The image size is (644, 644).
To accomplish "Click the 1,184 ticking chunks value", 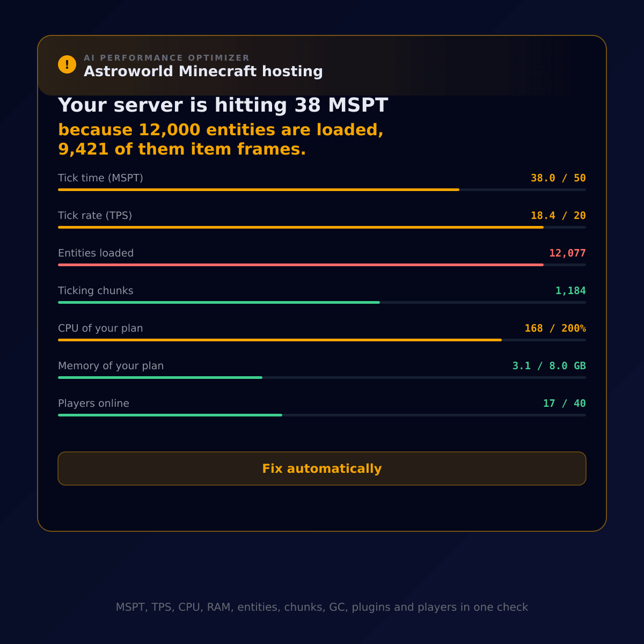I will [570, 291].
